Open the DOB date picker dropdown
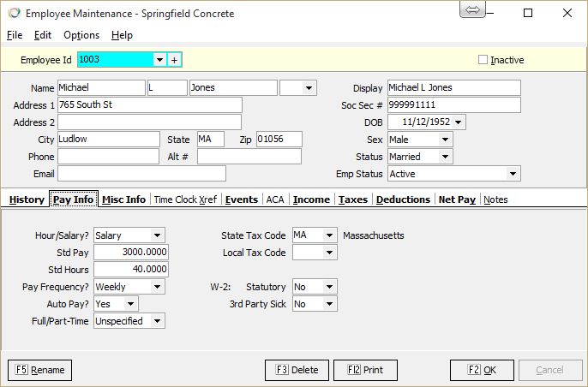 click(x=459, y=122)
